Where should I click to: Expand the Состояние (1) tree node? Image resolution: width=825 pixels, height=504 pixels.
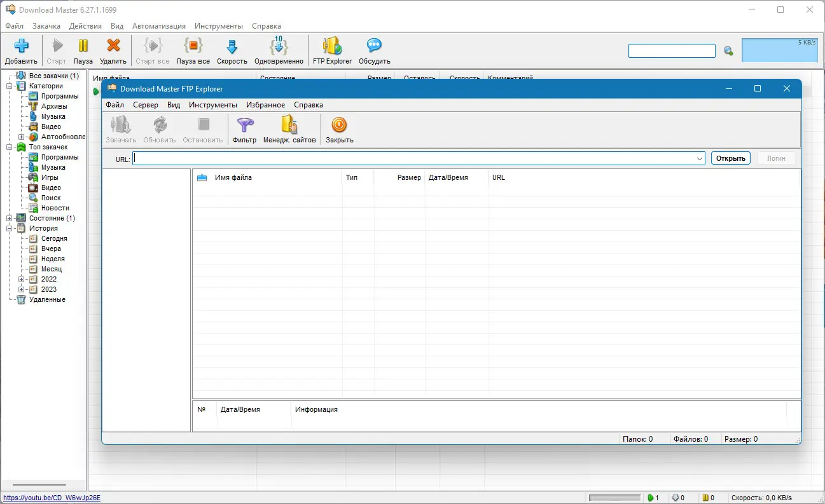coord(10,218)
